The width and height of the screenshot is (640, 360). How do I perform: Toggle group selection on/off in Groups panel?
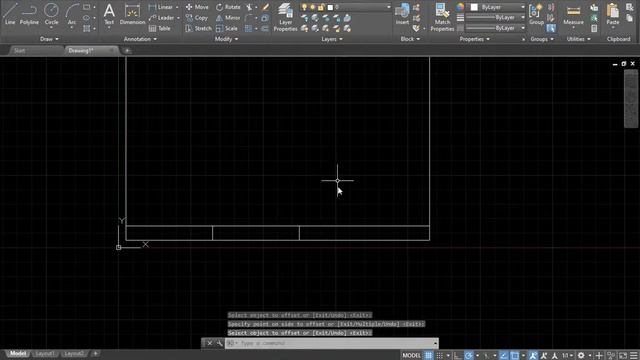click(x=551, y=28)
